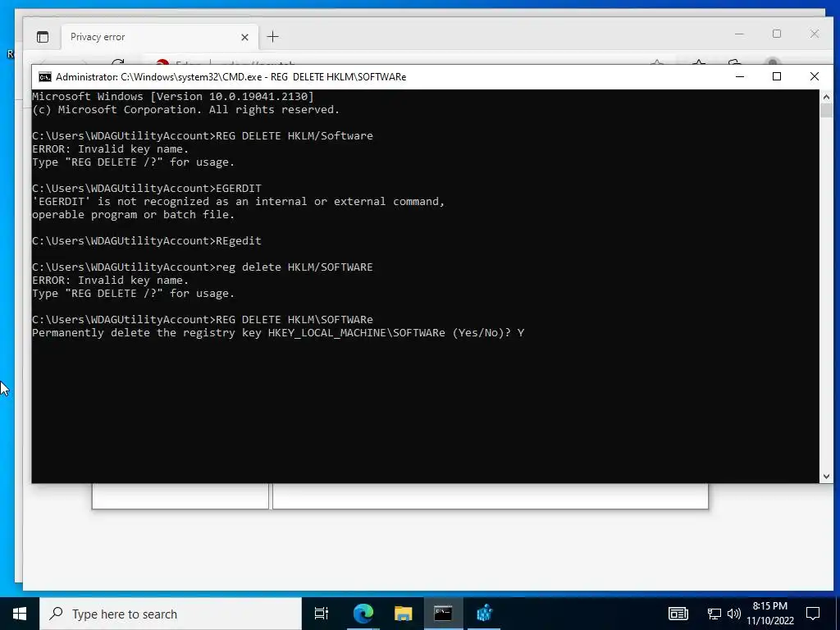Click 'Permanently delete the registry key' prompt
Image resolution: width=840 pixels, height=630 pixels.
(x=278, y=333)
